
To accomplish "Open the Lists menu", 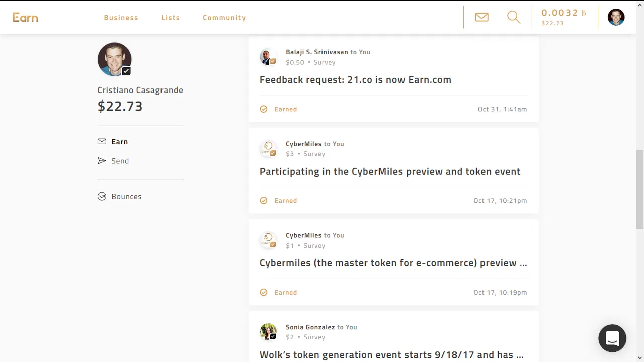I will click(x=171, y=18).
